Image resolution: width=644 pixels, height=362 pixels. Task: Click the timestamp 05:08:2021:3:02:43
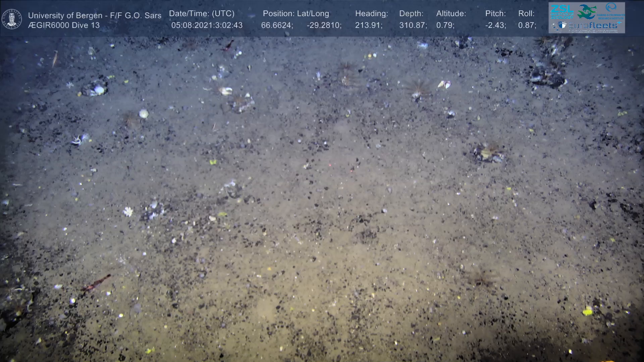[x=207, y=25]
